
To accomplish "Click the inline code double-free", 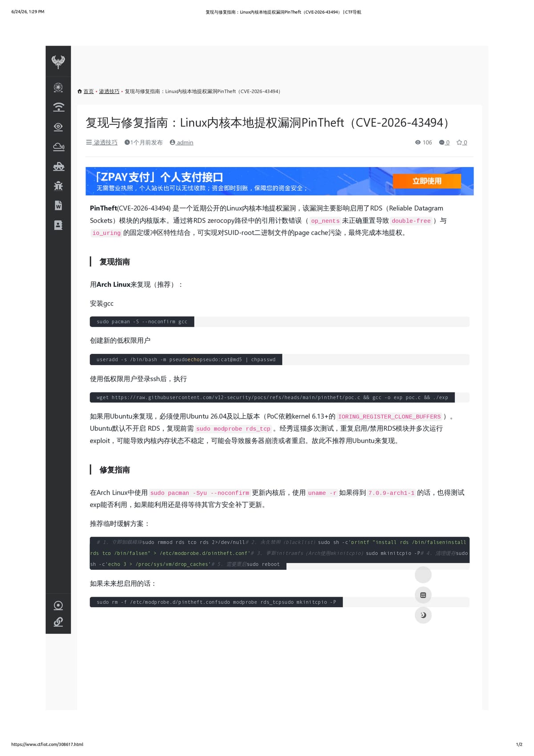I will pos(411,221).
